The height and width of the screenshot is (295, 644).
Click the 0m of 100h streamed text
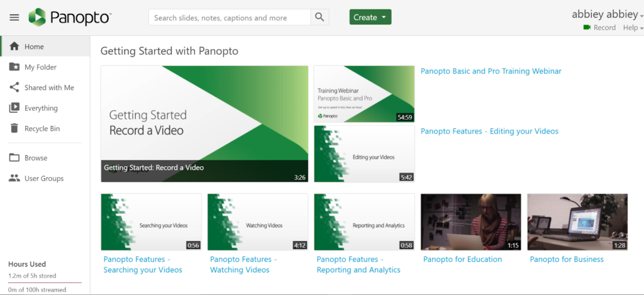pyautogui.click(x=37, y=290)
